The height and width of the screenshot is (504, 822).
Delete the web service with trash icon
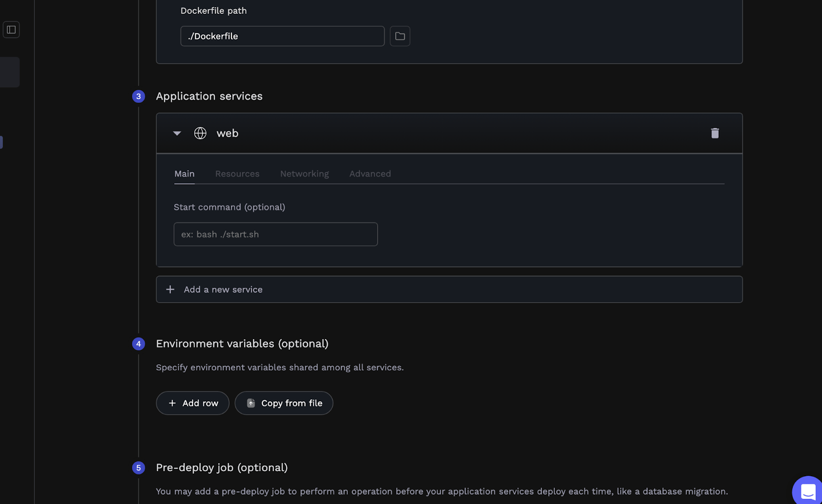[x=715, y=133]
